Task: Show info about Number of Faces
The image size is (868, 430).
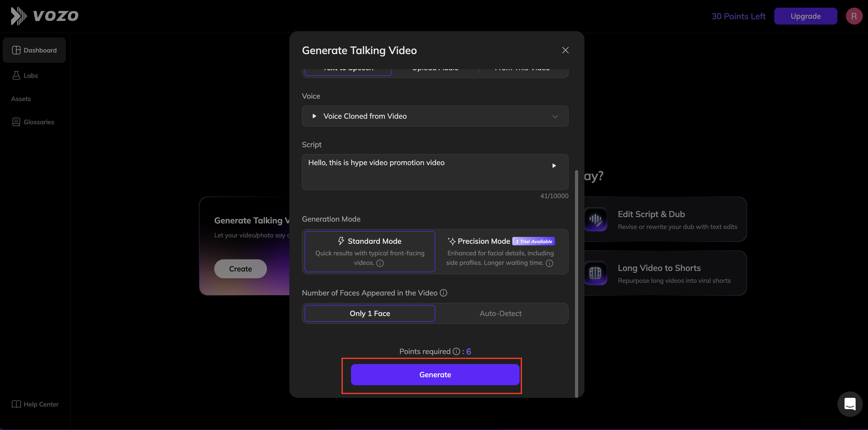Action: pyautogui.click(x=443, y=293)
